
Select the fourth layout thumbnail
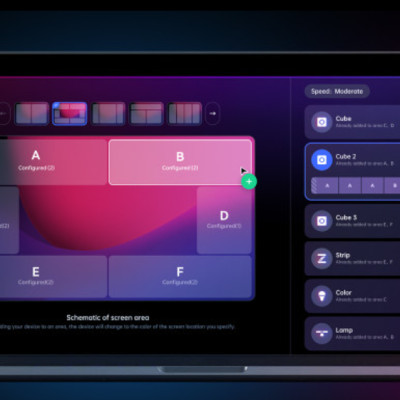click(x=146, y=114)
